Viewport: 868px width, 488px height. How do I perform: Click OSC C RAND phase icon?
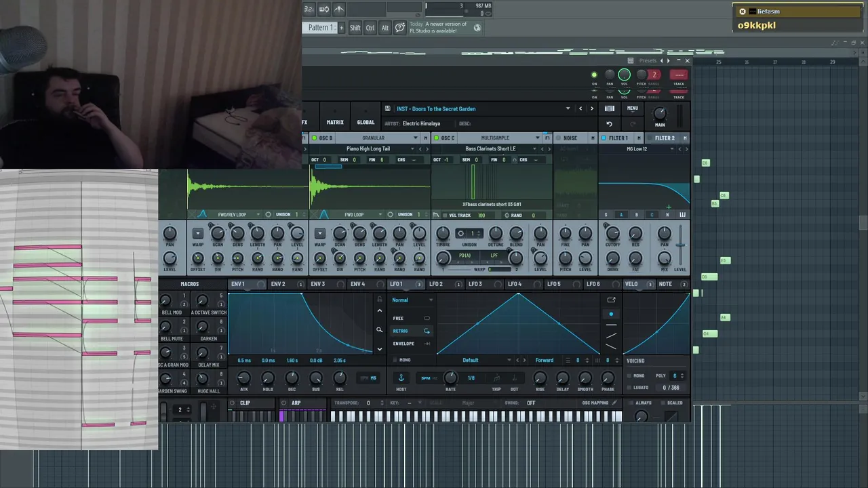(507, 216)
